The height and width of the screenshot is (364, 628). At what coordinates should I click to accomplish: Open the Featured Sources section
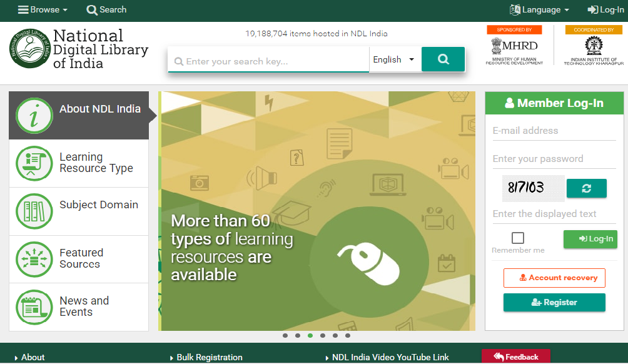point(34,259)
